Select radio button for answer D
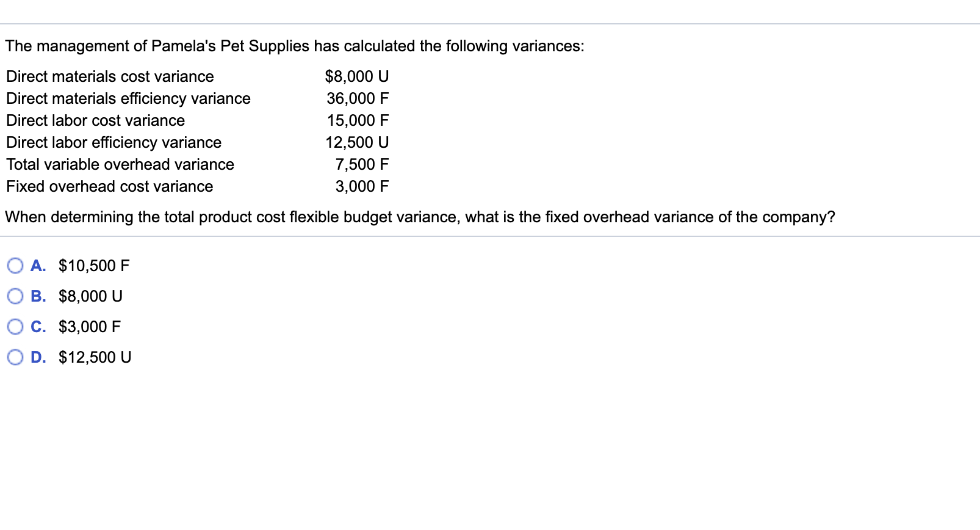The width and height of the screenshot is (980, 530). [16, 357]
